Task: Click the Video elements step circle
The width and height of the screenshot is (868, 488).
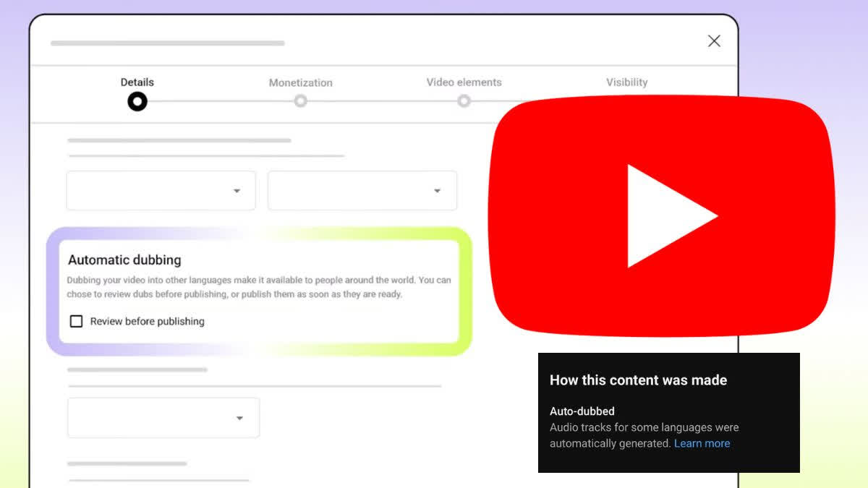Action: pyautogui.click(x=464, y=101)
